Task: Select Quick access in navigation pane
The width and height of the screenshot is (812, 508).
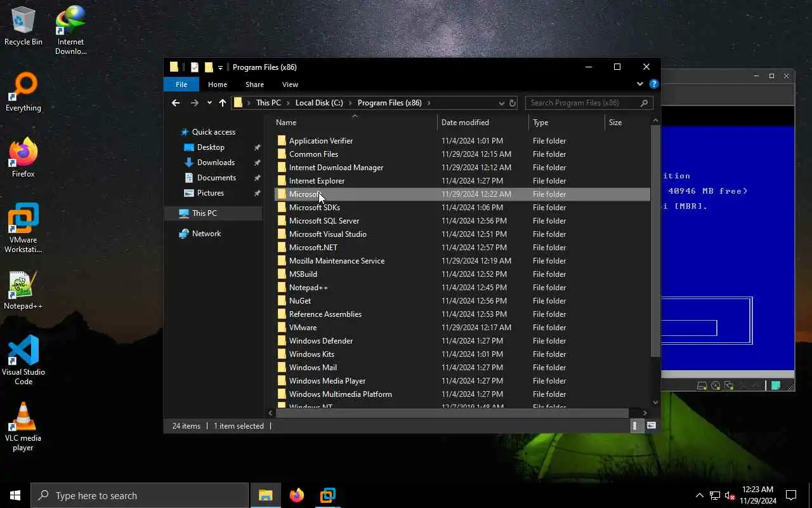Action: click(x=214, y=132)
